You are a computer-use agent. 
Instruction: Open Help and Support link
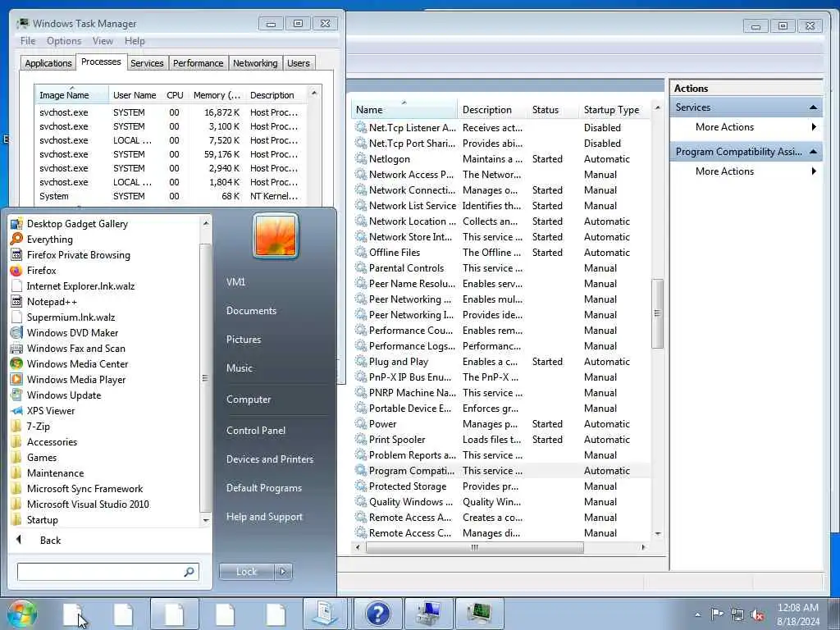pos(264,517)
